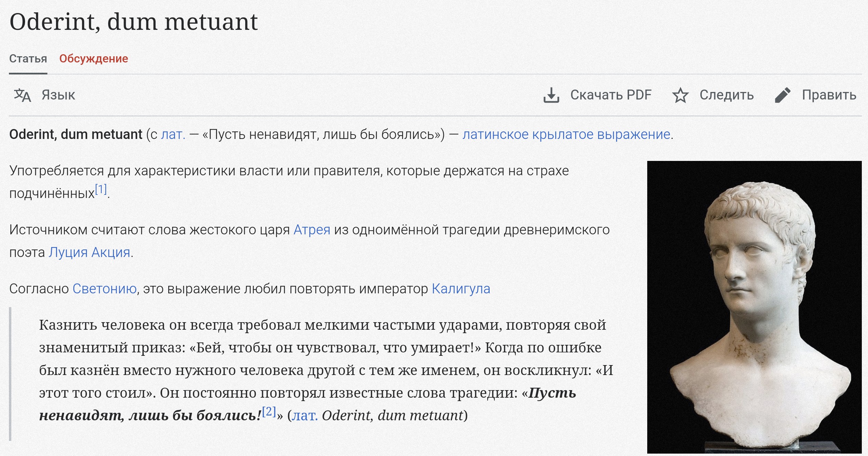This screenshot has width=868, height=456.
Task: Open footnote reference [1]
Action: click(x=101, y=189)
